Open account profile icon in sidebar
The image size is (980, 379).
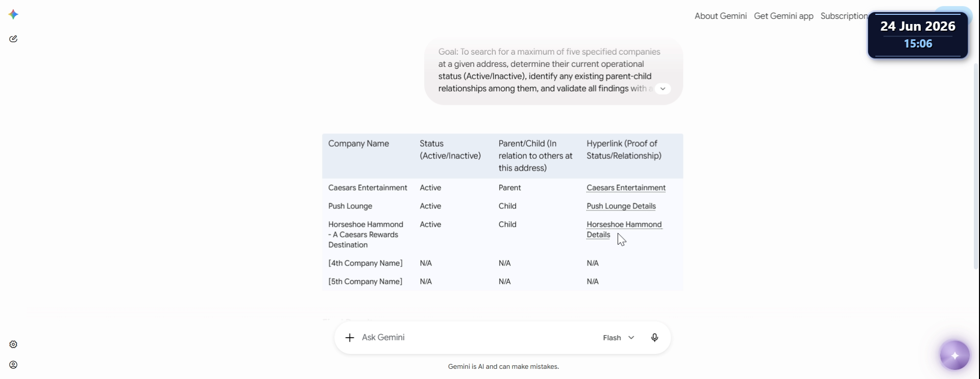pyautogui.click(x=13, y=365)
